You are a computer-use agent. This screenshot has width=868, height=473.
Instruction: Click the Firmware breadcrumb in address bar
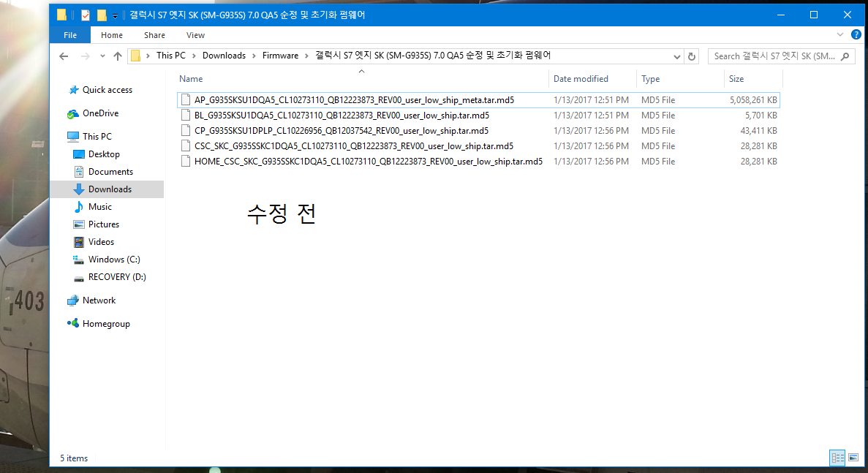pyautogui.click(x=280, y=56)
